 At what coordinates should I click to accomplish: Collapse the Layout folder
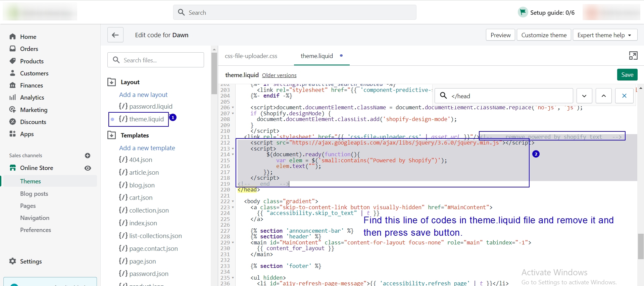tap(111, 82)
